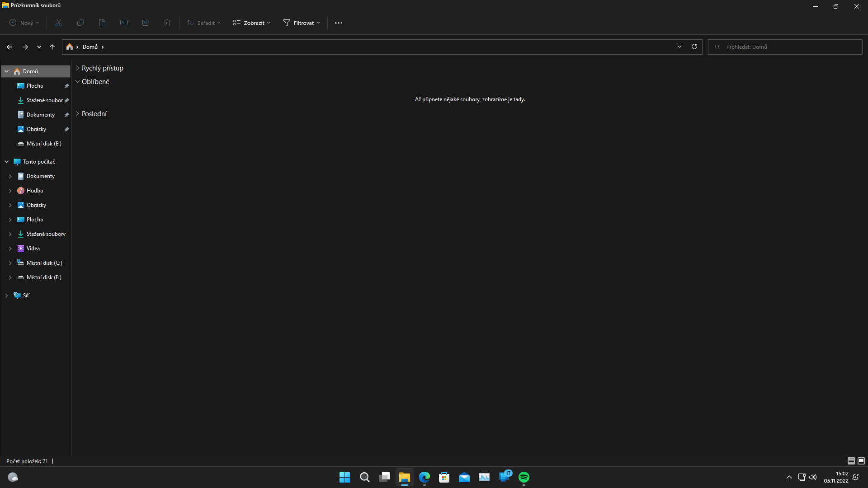
Task: Open Spotify from the taskbar
Action: pos(524,477)
